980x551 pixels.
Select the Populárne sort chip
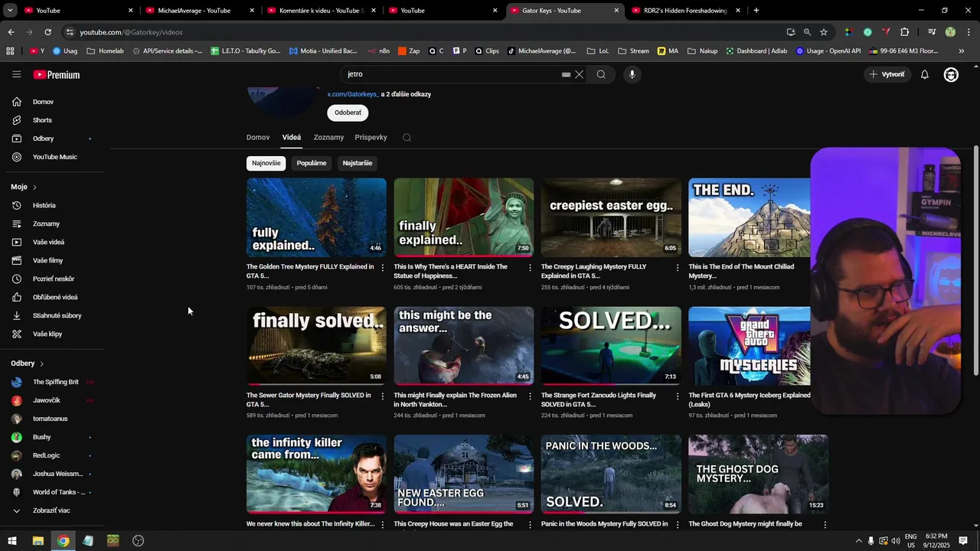click(x=312, y=163)
